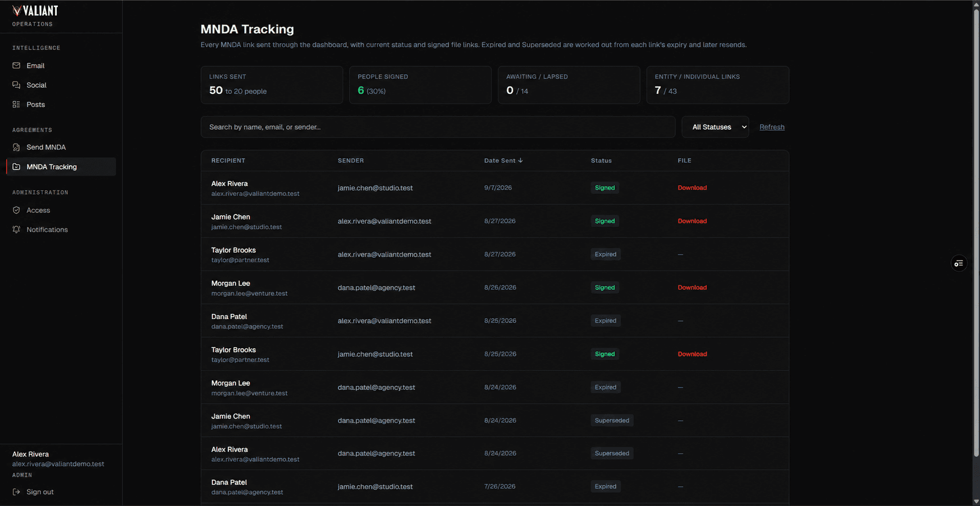Open Posts via its list icon
Screen dimensions: 980x506
coord(16,104)
